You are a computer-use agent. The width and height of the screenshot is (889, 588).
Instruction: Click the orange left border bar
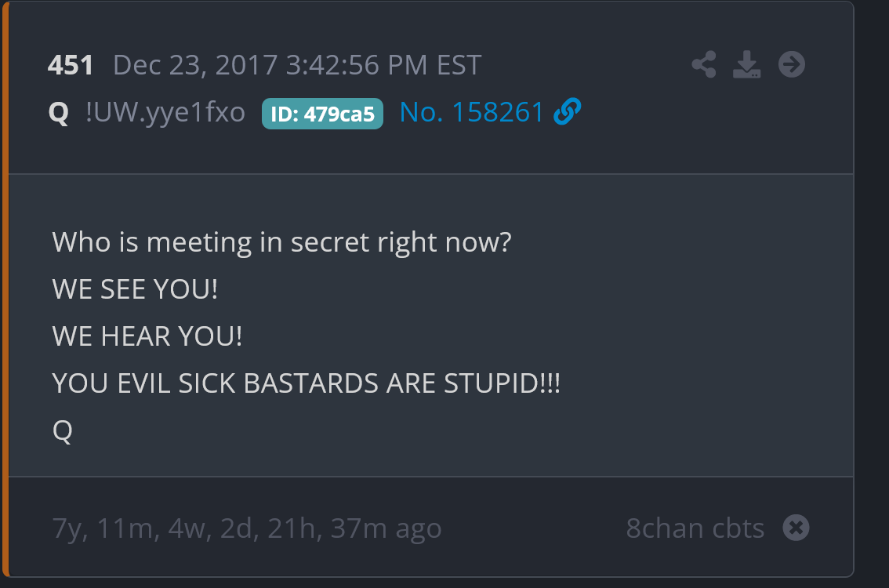pyautogui.click(x=5, y=289)
